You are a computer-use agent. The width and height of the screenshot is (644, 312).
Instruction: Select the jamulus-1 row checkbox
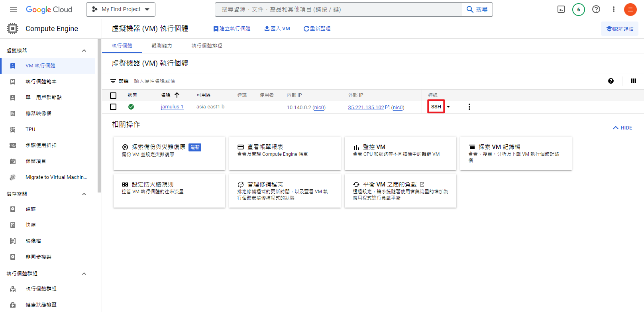113,107
